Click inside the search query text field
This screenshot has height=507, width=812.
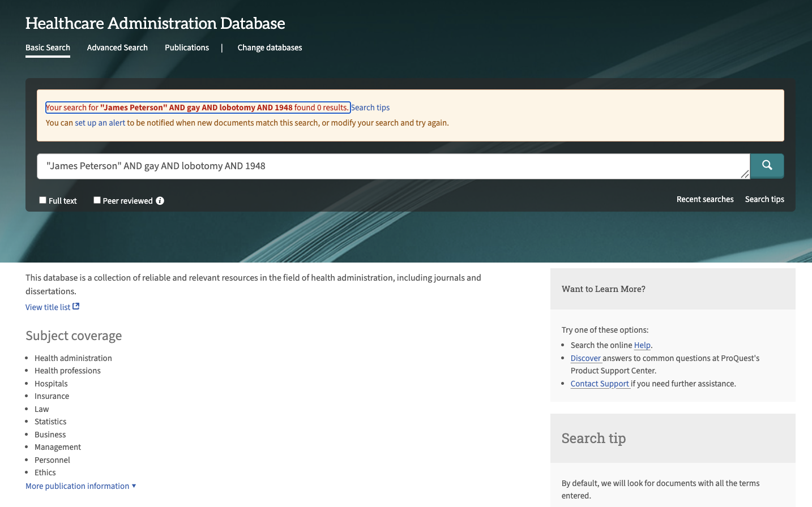[x=391, y=166]
